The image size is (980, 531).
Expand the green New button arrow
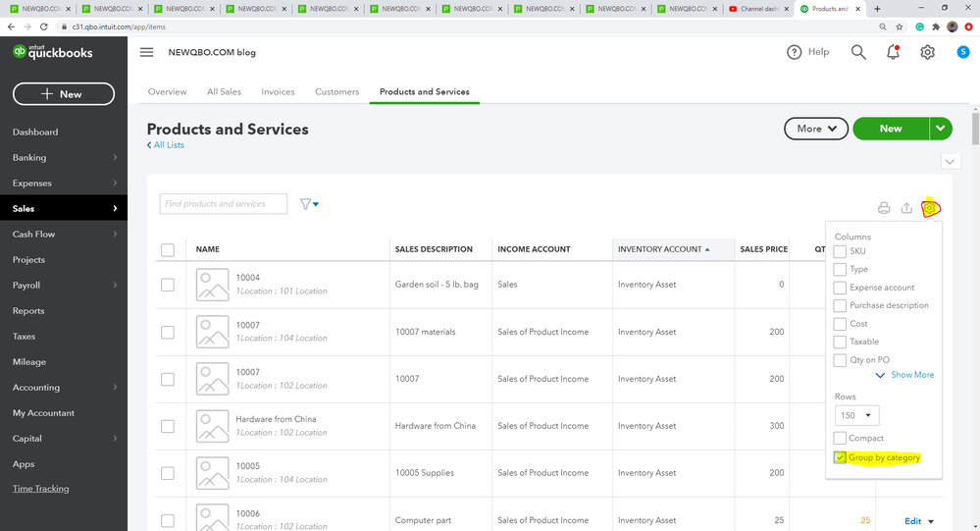click(941, 129)
